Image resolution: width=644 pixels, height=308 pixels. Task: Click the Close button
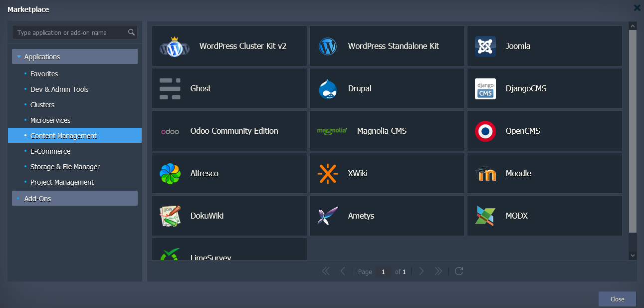pyautogui.click(x=617, y=299)
